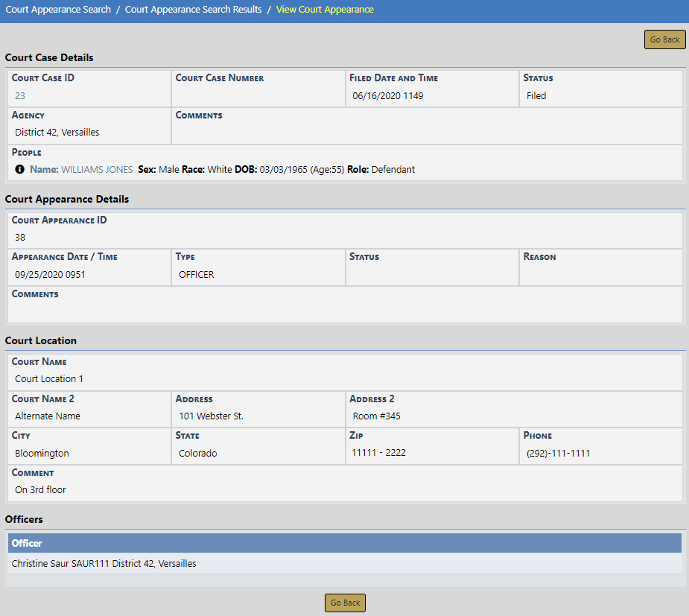
Task: Click the info icon beside the person's name
Action: [x=20, y=170]
